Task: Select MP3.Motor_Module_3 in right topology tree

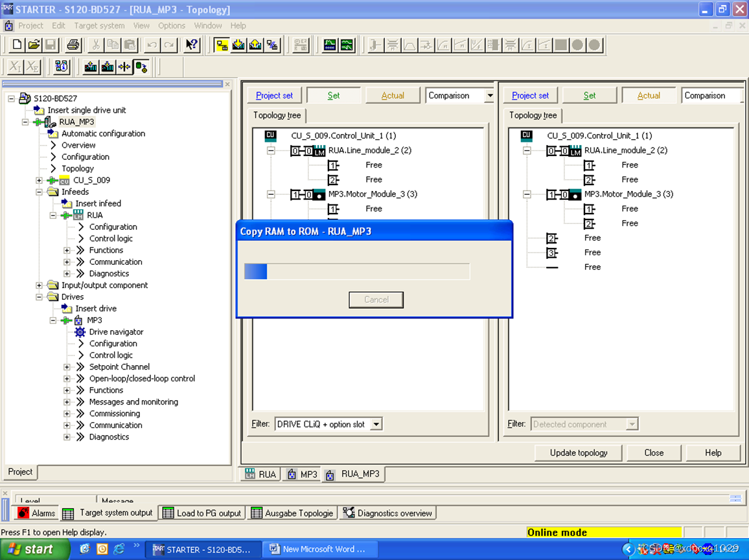Action: (x=628, y=194)
